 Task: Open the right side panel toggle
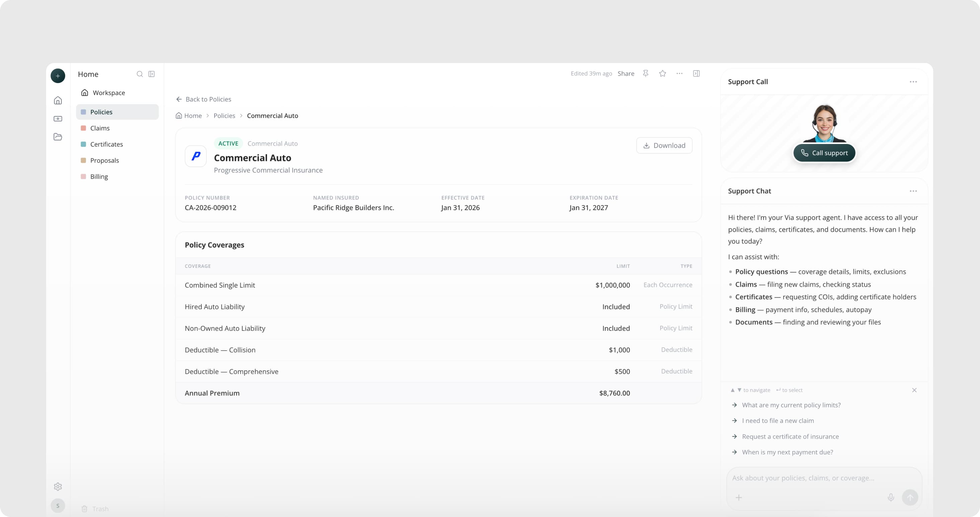[697, 73]
